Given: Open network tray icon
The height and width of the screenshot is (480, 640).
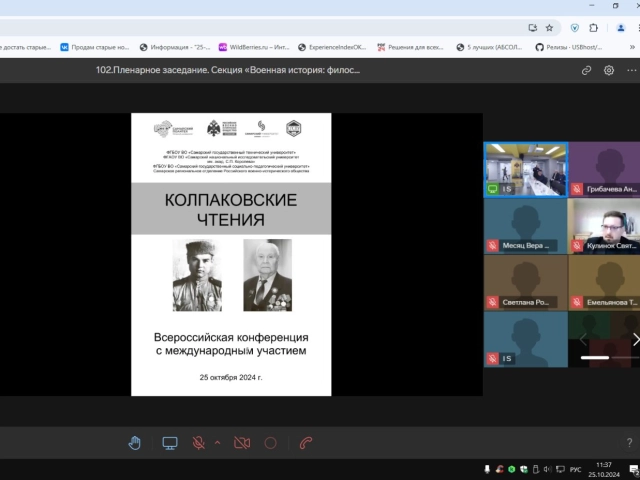Looking at the screenshot, I should point(560,469).
